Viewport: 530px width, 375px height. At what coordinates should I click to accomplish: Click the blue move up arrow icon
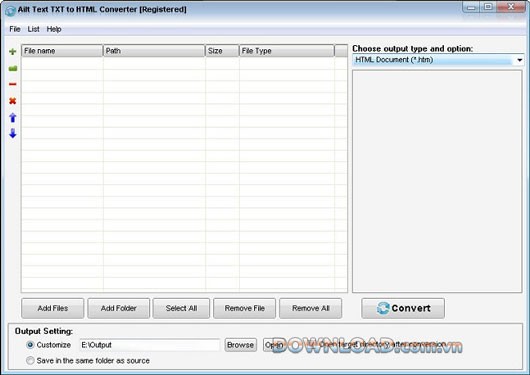(x=13, y=118)
